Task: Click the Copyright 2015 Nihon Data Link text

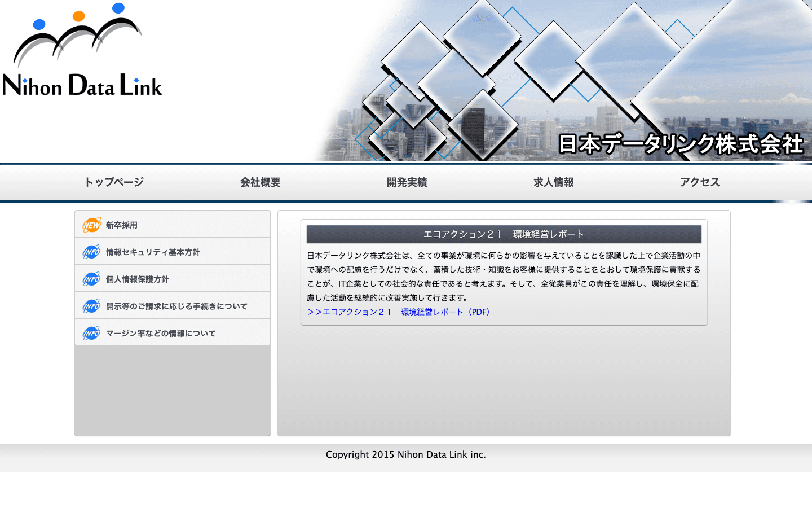Action: [406, 454]
